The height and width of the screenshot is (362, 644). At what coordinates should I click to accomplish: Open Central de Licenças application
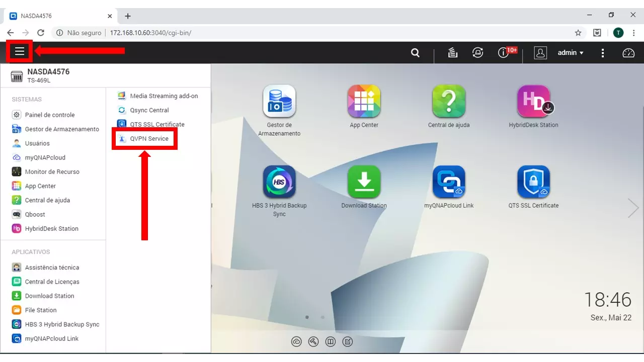[x=53, y=282]
